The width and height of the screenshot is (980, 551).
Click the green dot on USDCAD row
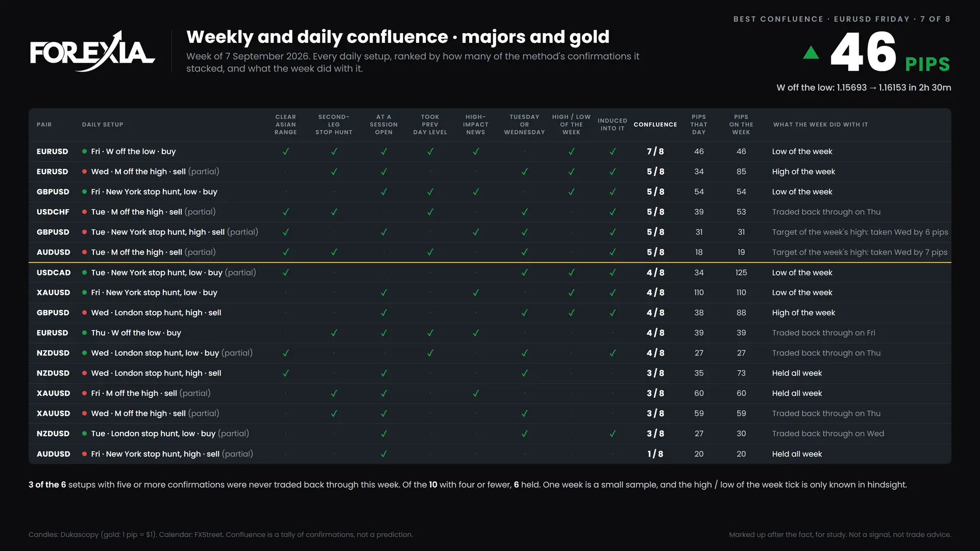pyautogui.click(x=84, y=272)
